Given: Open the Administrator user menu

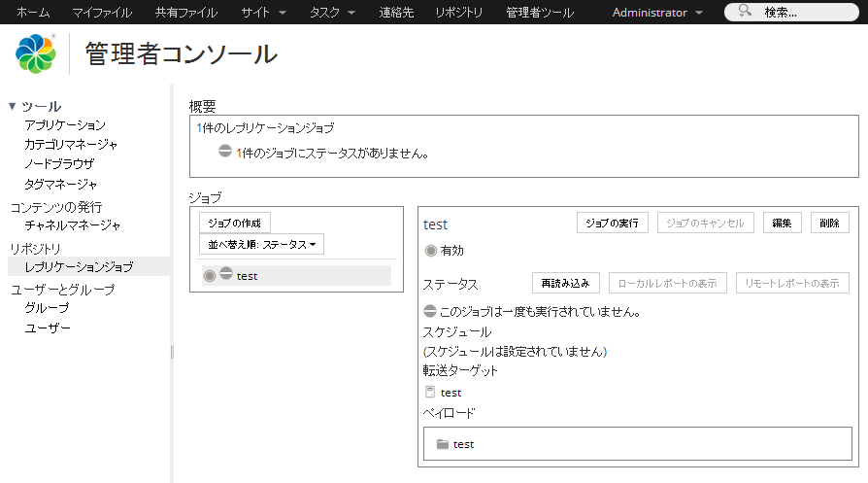Looking at the screenshot, I should point(657,13).
